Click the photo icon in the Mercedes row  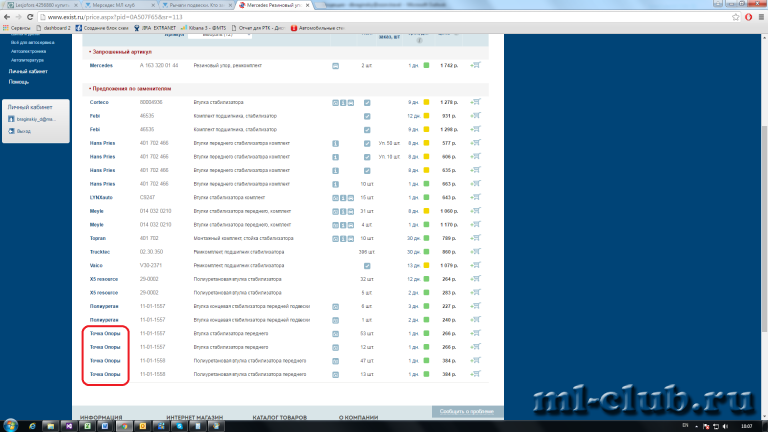pos(336,65)
